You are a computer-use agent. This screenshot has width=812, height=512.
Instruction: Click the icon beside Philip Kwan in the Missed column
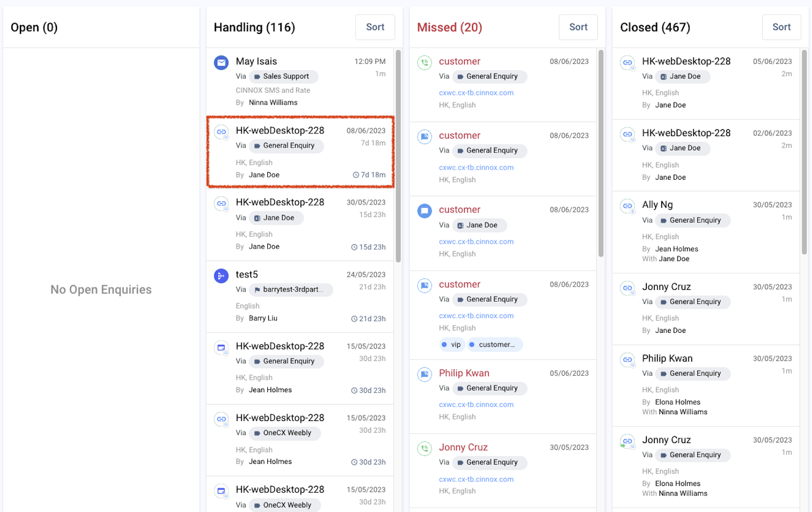click(424, 375)
